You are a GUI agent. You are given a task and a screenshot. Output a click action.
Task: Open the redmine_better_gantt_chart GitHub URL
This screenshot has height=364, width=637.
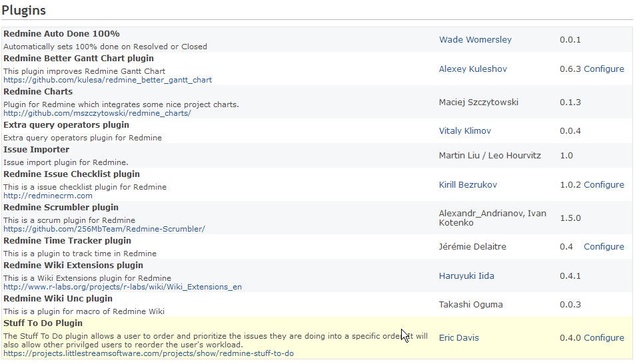click(108, 80)
